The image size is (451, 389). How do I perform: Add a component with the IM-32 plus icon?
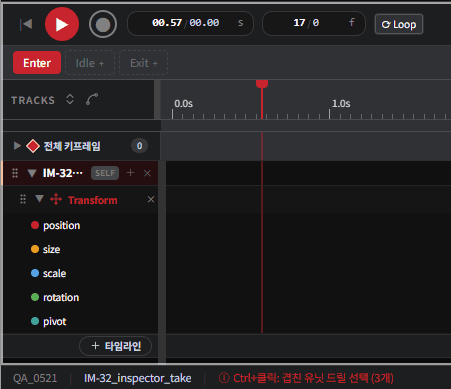tap(130, 173)
